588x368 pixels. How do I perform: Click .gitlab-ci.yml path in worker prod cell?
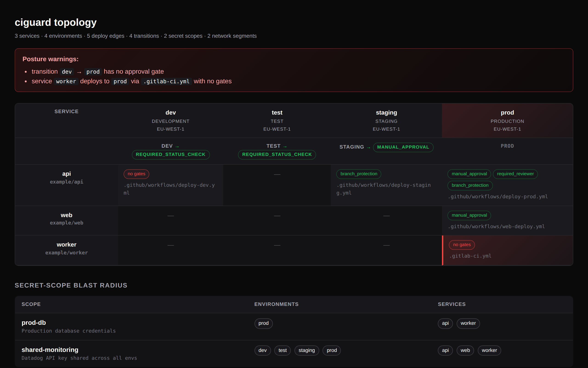[x=470, y=256]
